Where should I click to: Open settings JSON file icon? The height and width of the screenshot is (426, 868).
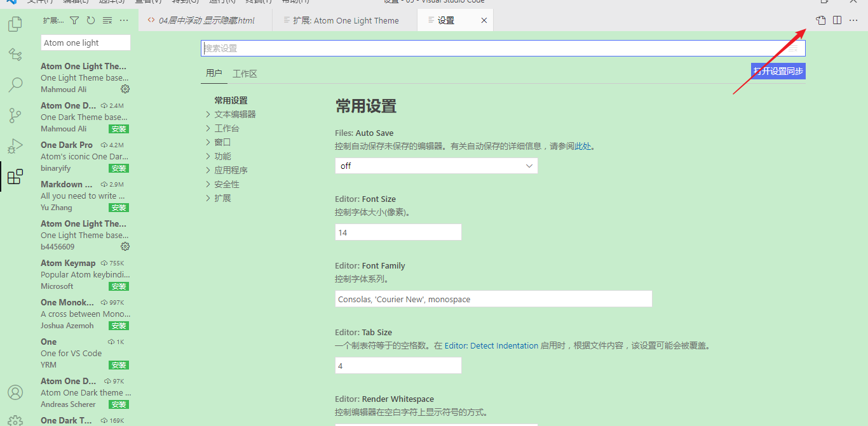click(x=821, y=20)
